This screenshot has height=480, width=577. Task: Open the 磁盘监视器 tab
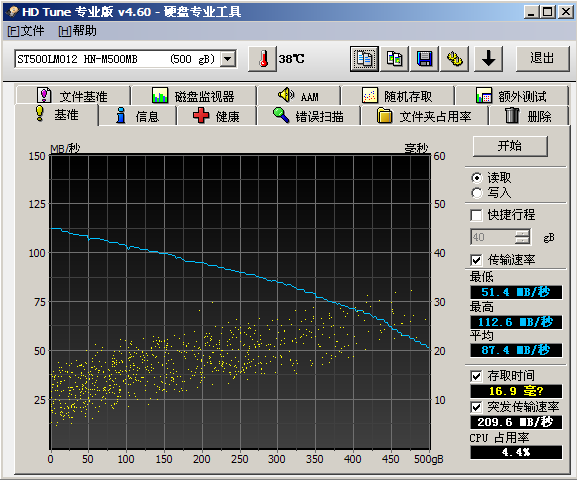[x=194, y=96]
